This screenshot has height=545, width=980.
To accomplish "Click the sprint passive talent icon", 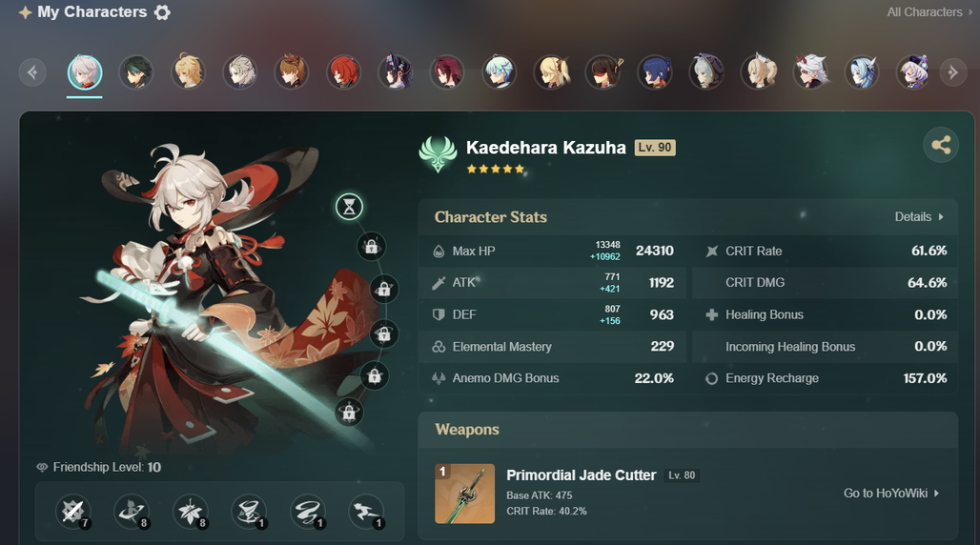I will tap(367, 512).
